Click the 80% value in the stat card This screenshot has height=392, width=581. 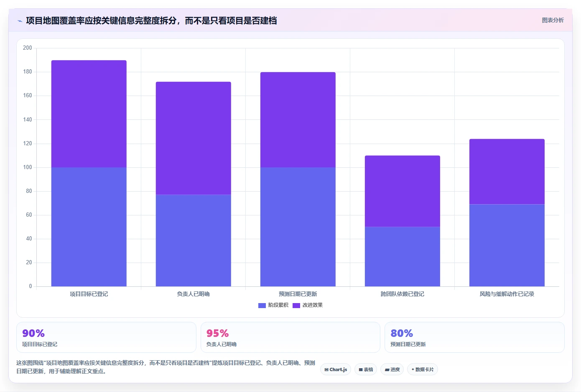click(x=402, y=333)
